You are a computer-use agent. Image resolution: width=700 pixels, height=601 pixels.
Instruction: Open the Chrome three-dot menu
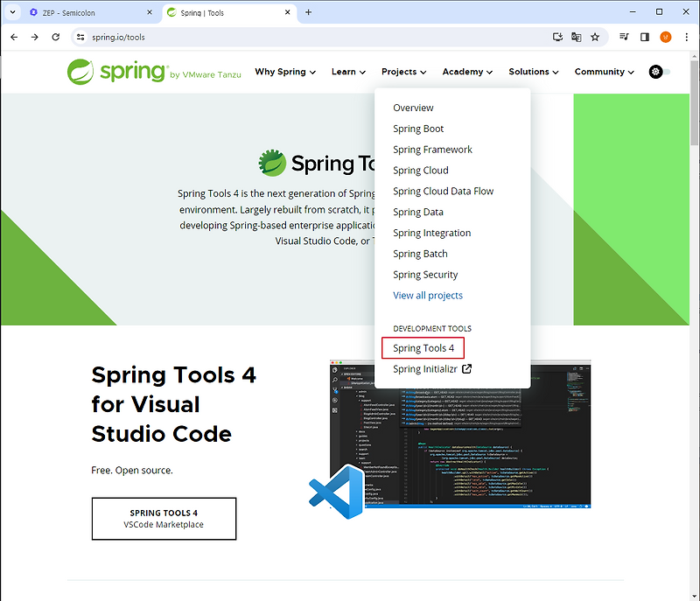coord(686,37)
